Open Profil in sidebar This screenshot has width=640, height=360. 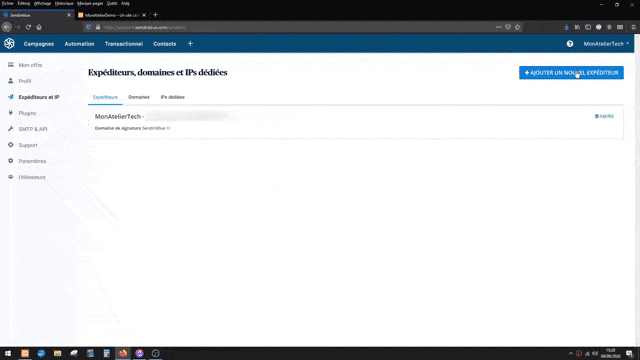click(25, 81)
